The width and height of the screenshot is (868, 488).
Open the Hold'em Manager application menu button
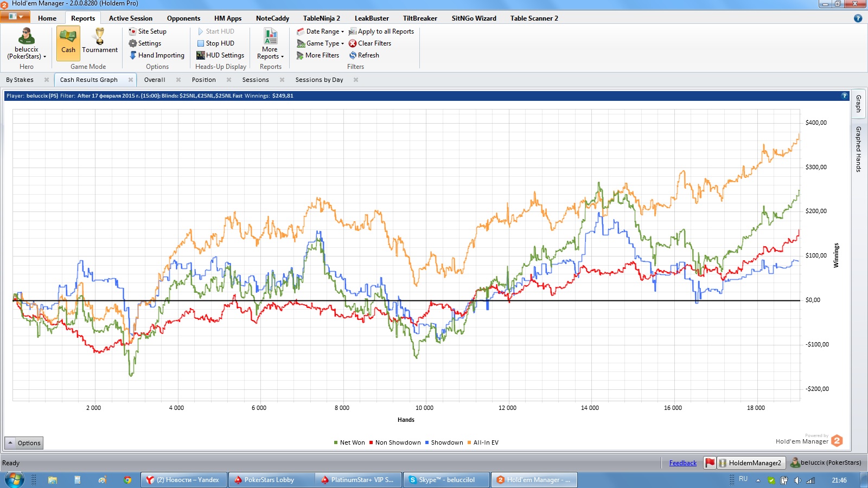click(15, 17)
